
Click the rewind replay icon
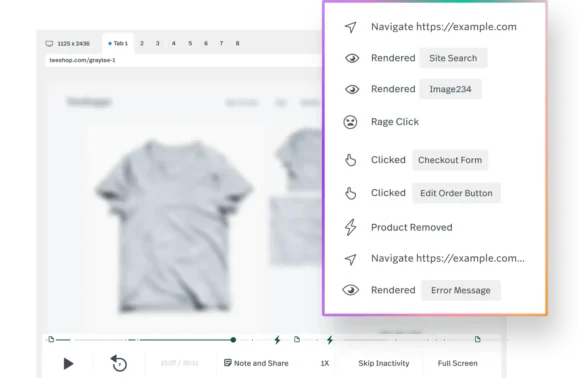(119, 363)
